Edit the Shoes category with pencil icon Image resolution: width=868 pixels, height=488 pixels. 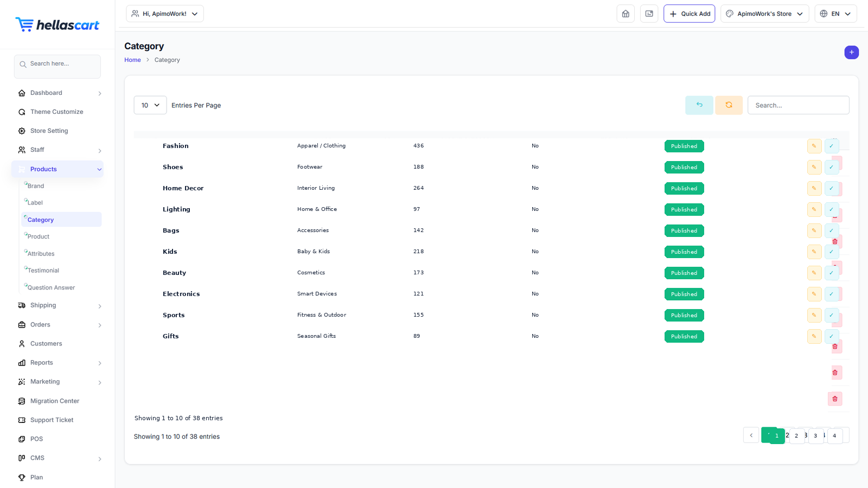(814, 167)
